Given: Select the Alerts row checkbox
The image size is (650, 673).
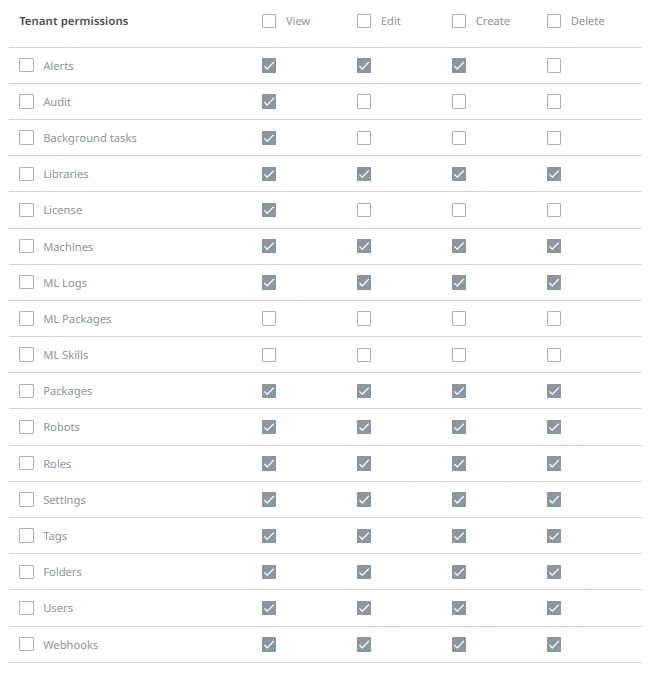Looking at the screenshot, I should [27, 65].
